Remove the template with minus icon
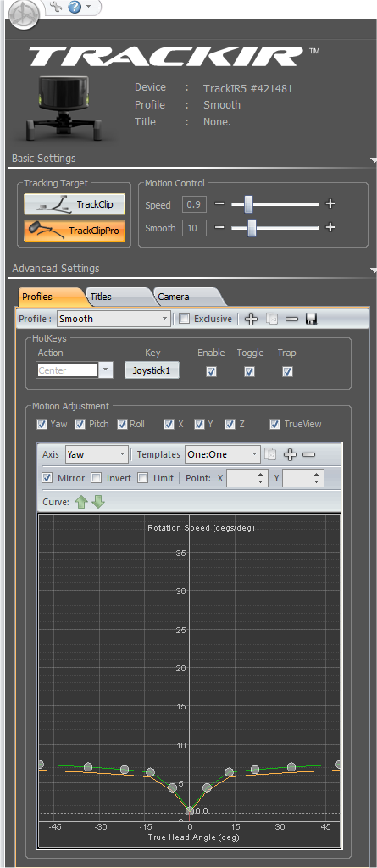This screenshot has height=868, width=377. click(x=309, y=454)
